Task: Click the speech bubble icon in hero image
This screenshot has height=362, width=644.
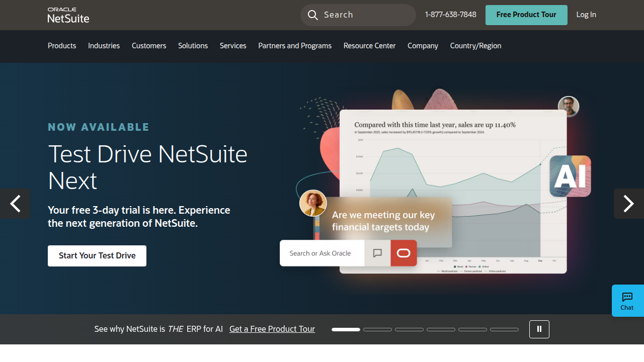Action: pyautogui.click(x=377, y=253)
